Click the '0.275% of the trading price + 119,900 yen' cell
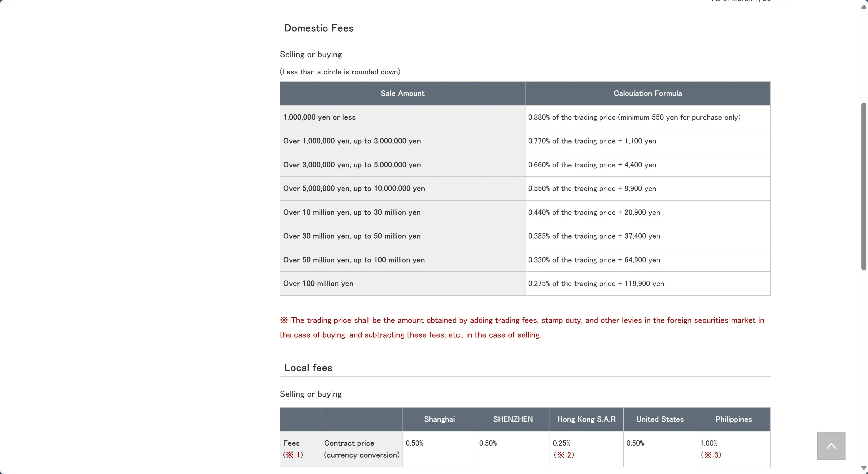Viewport: 868px width, 474px height. click(648, 284)
